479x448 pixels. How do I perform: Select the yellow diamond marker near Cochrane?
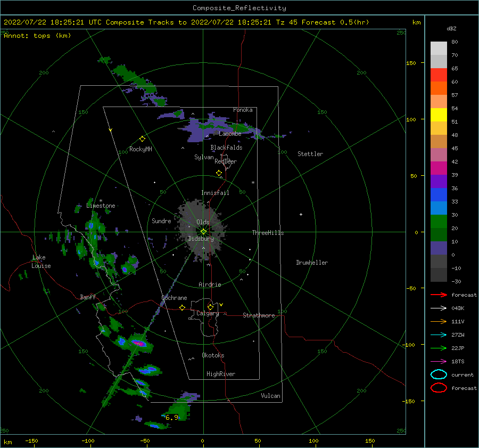pyautogui.click(x=182, y=307)
